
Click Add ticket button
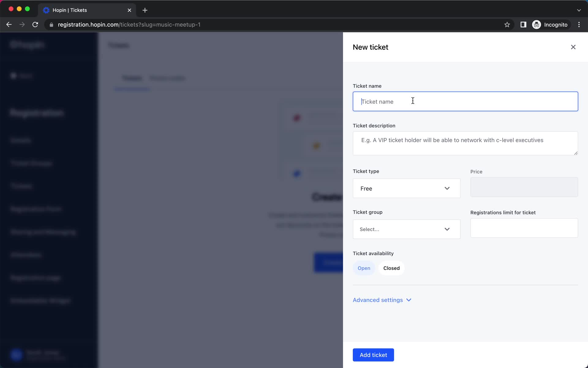[x=373, y=355]
